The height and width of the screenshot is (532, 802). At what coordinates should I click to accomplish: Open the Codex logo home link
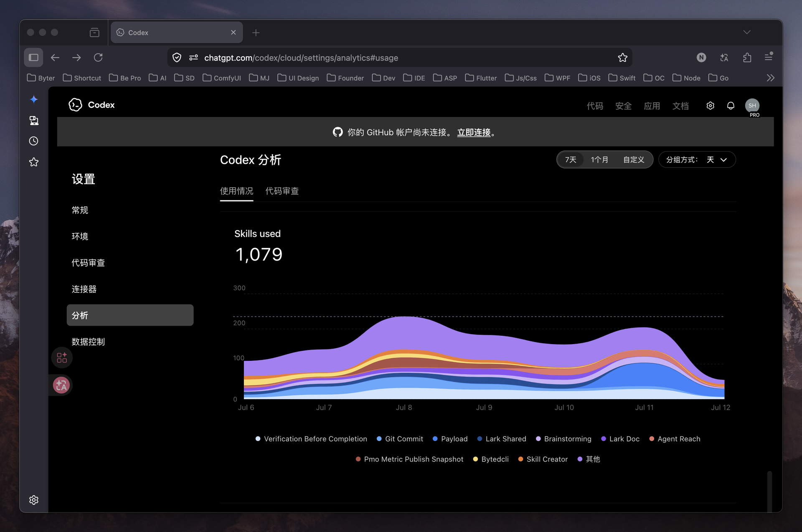point(91,105)
